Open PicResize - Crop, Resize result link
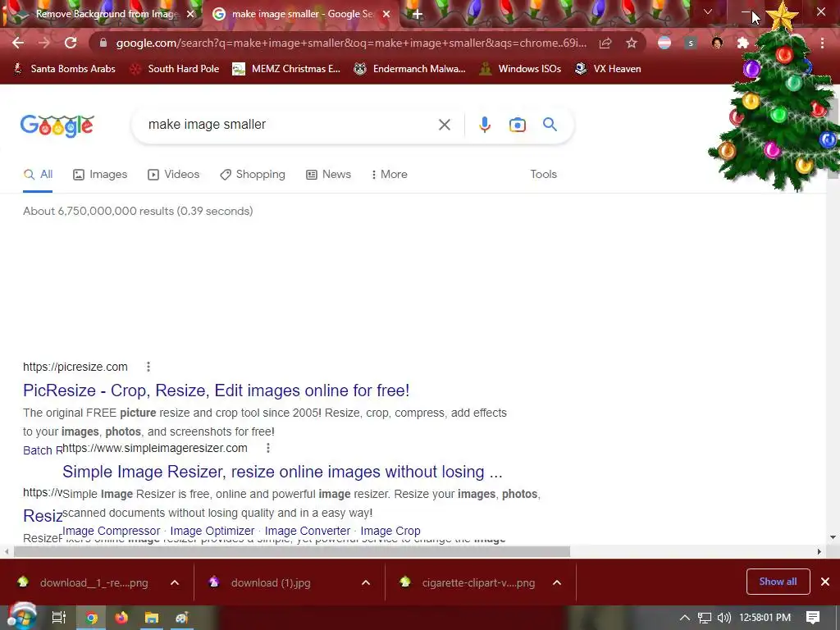Screen dimensions: 840x630 pyautogui.click(x=216, y=390)
